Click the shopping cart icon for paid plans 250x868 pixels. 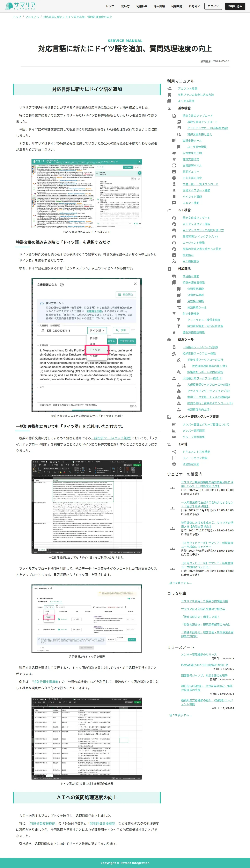[x=169, y=95]
